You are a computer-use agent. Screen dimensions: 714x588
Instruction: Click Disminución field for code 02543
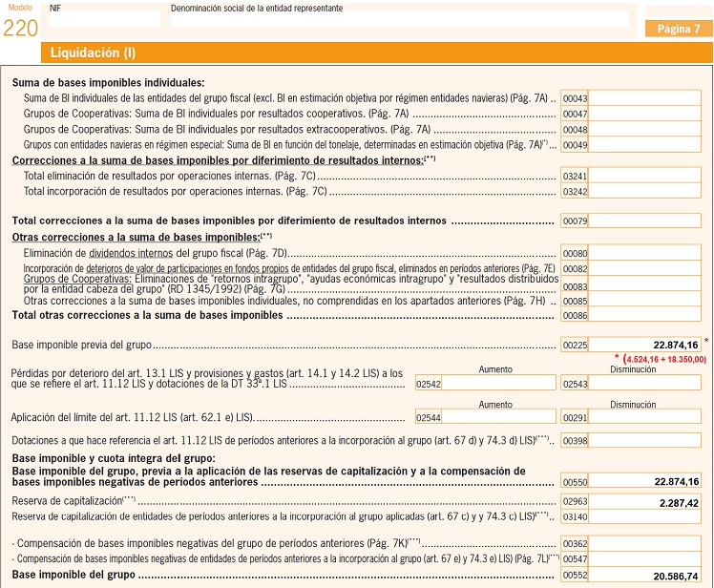tap(644, 383)
